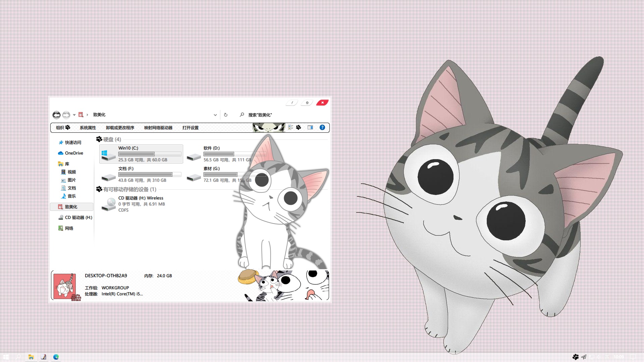Open the 快速访问 quick access item

pyautogui.click(x=73, y=142)
